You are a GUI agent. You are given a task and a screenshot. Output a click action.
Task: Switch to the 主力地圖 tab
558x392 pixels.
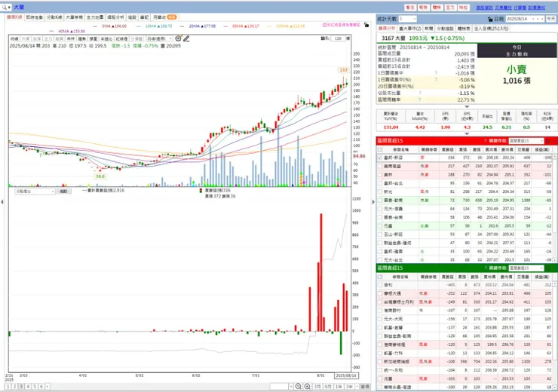[95, 17]
